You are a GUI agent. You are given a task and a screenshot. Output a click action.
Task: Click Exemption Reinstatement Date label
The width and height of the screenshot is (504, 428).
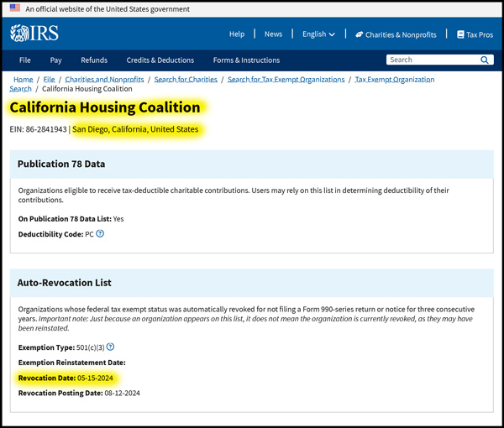click(72, 363)
